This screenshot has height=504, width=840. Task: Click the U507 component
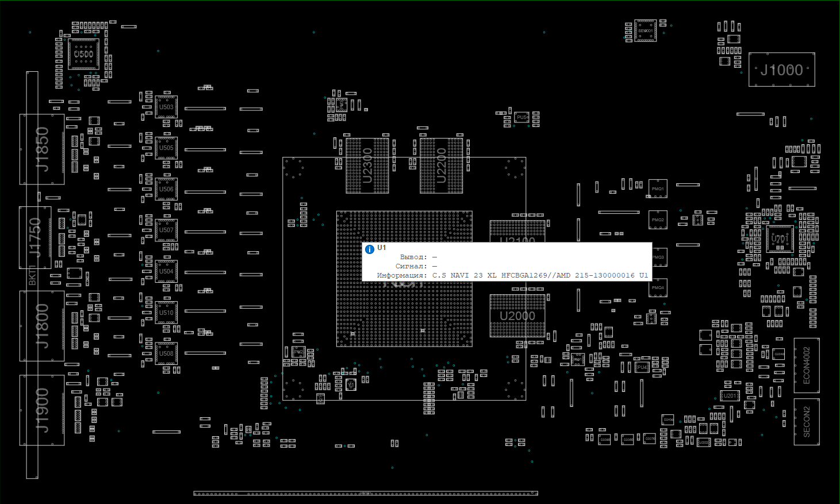click(166, 230)
